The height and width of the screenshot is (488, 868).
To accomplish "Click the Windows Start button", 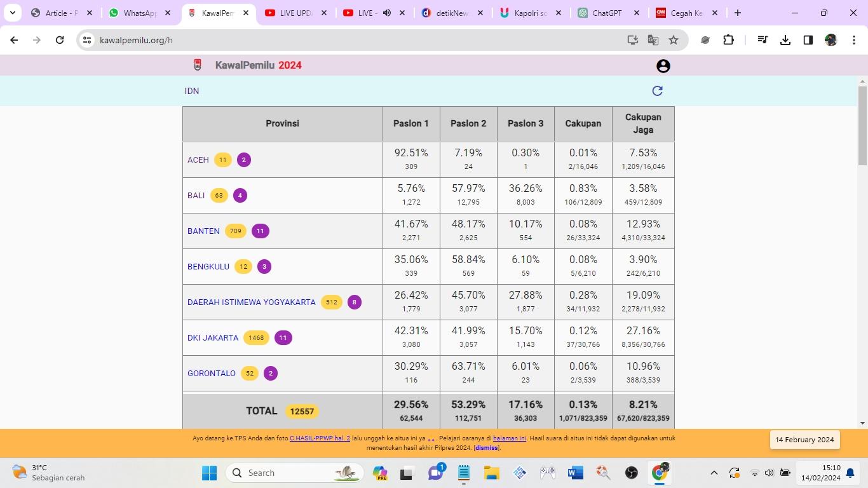I will [x=209, y=473].
